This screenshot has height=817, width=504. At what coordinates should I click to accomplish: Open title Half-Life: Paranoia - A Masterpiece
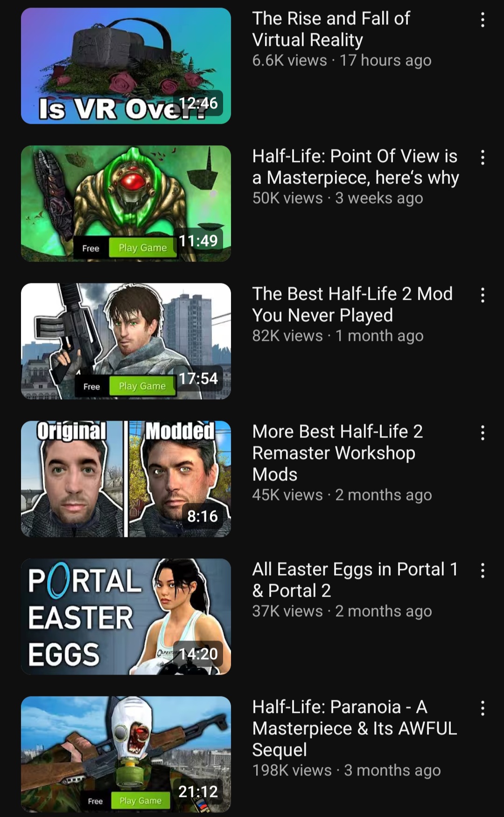tap(355, 728)
